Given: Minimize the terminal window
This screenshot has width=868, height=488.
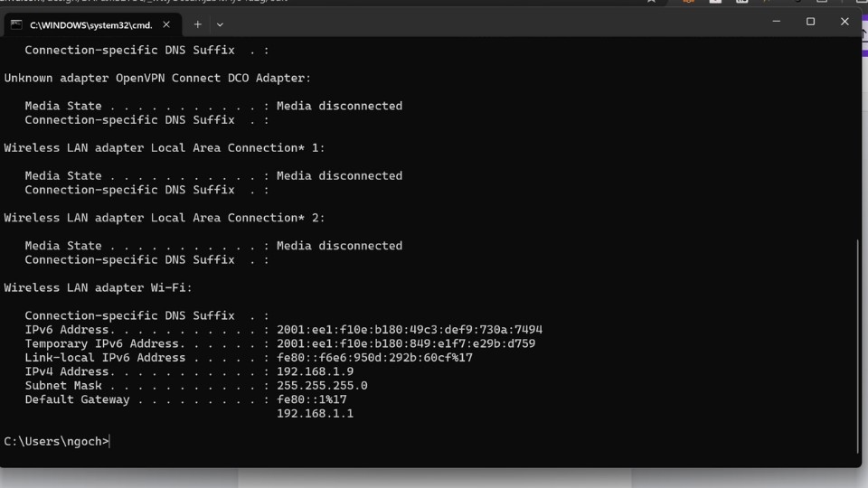Looking at the screenshot, I should [776, 22].
